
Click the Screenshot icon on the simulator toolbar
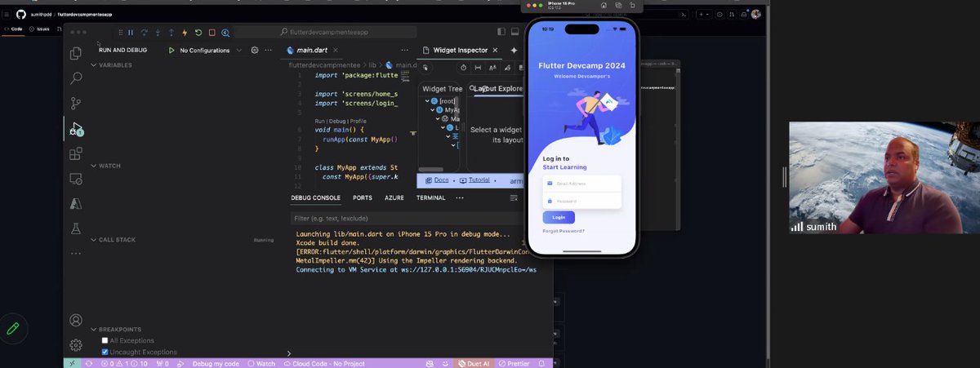coord(618,5)
